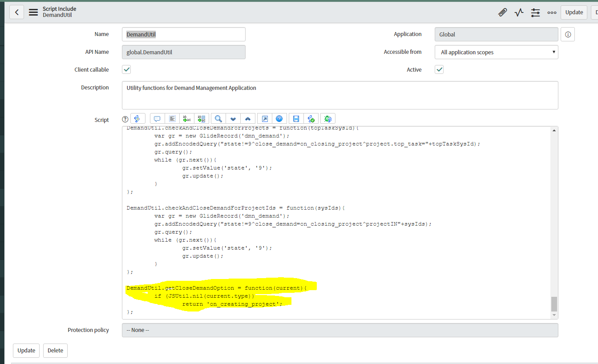Toggle syntax highlighting editor icon
Viewport: 598px width, 364px height.
pos(137,119)
